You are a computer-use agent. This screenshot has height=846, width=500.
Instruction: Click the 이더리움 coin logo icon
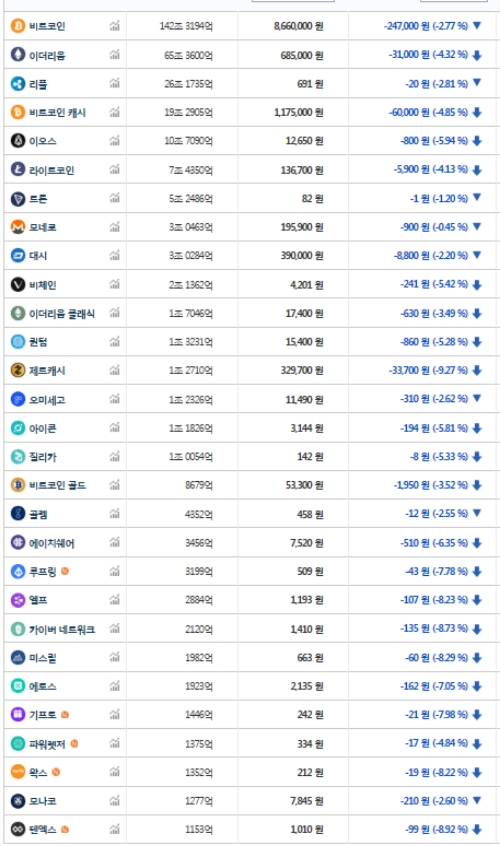[18, 54]
